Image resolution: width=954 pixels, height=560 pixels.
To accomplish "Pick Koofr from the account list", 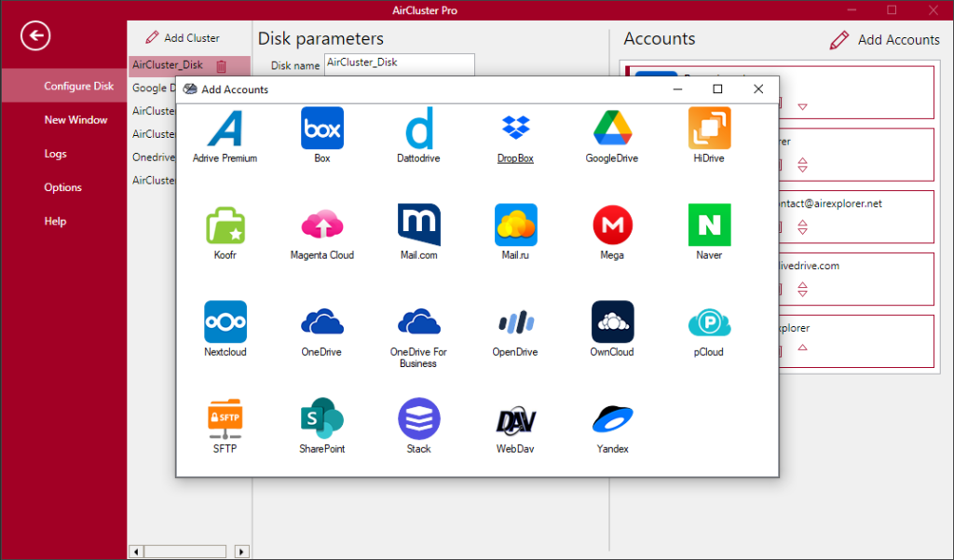I will click(225, 232).
